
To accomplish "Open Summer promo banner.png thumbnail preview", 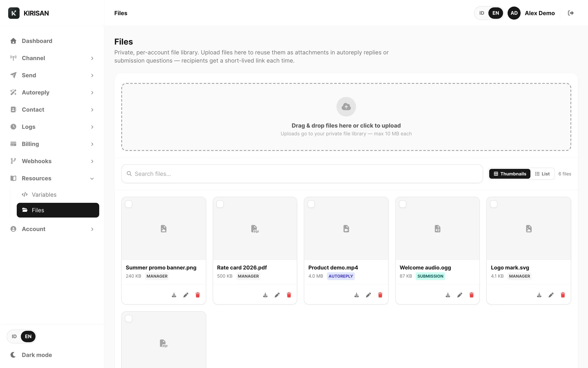I will tap(164, 229).
